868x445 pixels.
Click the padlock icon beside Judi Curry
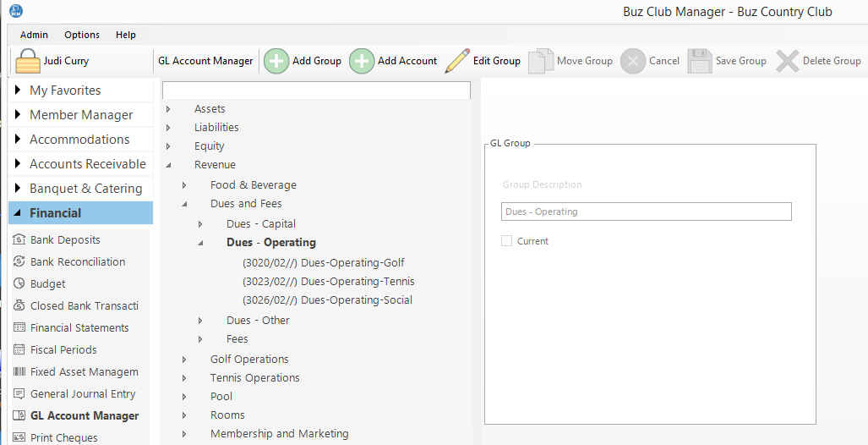point(28,62)
